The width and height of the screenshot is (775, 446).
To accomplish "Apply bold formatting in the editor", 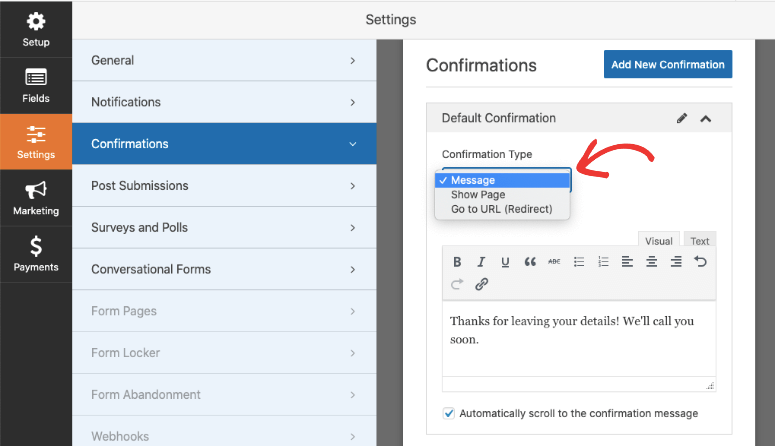I will click(x=457, y=262).
